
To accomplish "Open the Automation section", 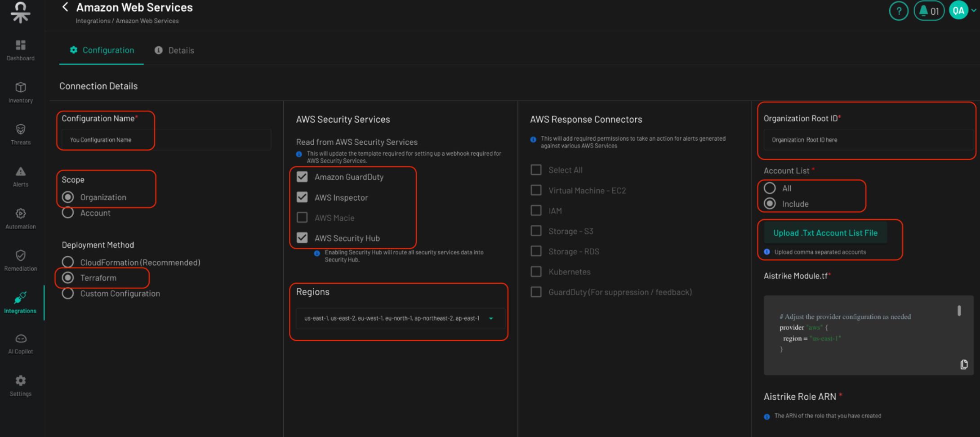I will click(21, 219).
